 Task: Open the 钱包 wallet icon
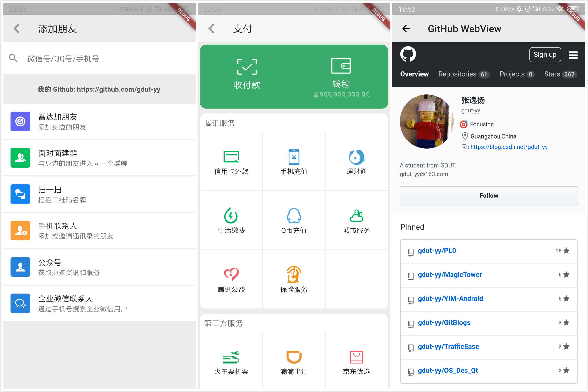341,66
